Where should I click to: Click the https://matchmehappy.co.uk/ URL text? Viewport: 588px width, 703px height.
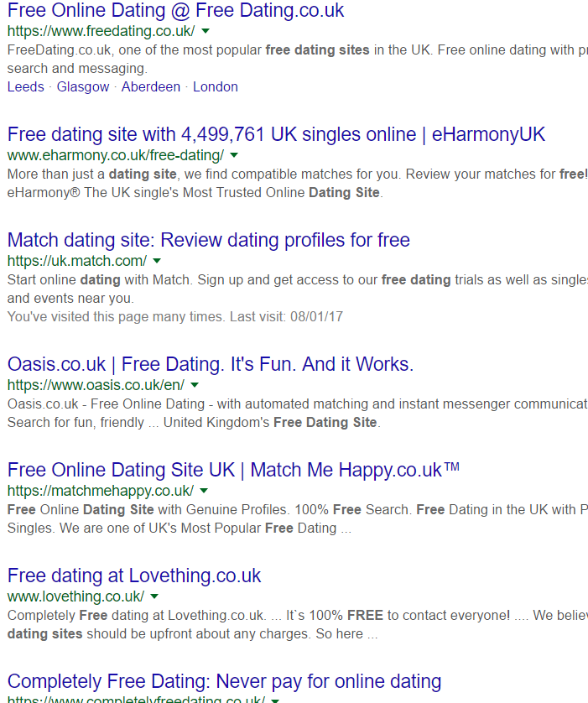coord(101,491)
